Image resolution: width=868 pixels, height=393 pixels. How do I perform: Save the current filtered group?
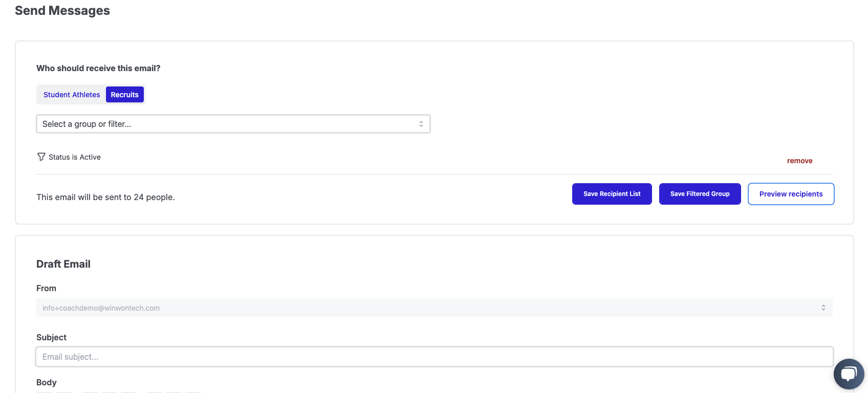pos(700,194)
